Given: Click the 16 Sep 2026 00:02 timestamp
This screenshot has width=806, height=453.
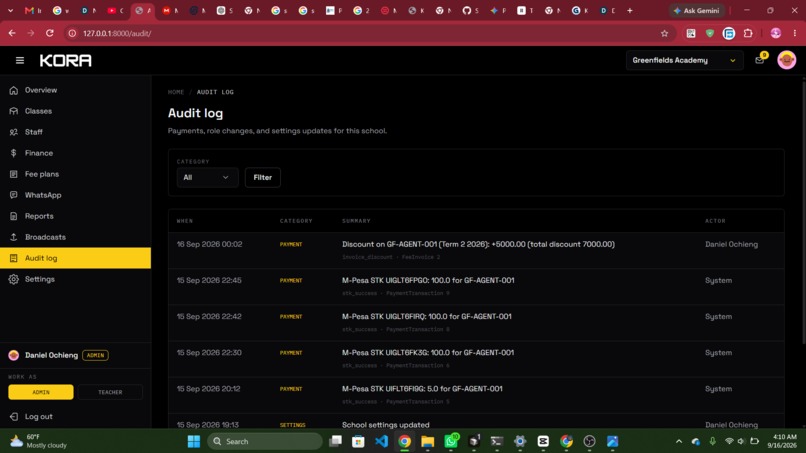Looking at the screenshot, I should tap(209, 244).
